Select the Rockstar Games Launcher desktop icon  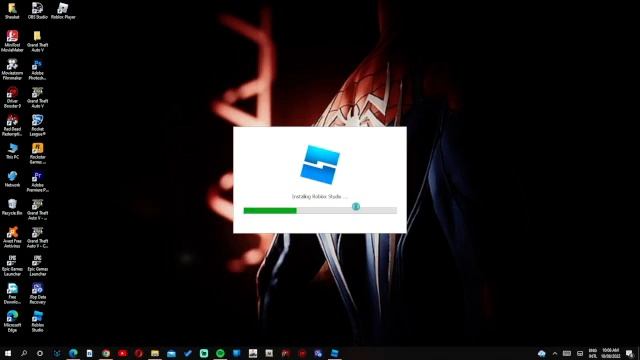point(38,153)
